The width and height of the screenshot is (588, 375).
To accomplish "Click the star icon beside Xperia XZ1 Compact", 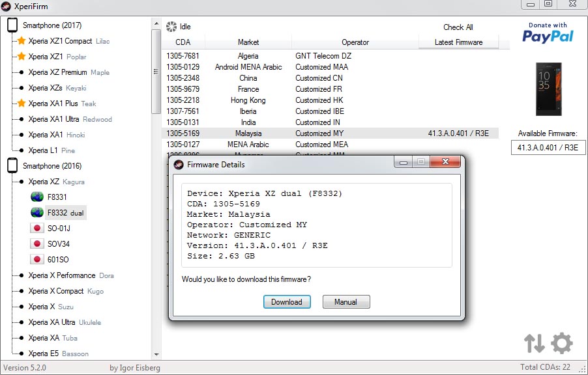I will click(22, 40).
